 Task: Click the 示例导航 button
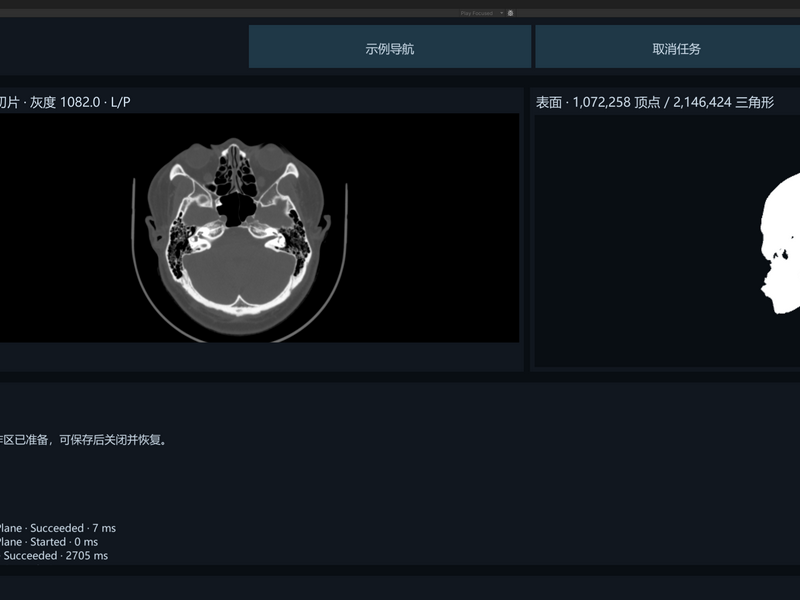pyautogui.click(x=390, y=46)
